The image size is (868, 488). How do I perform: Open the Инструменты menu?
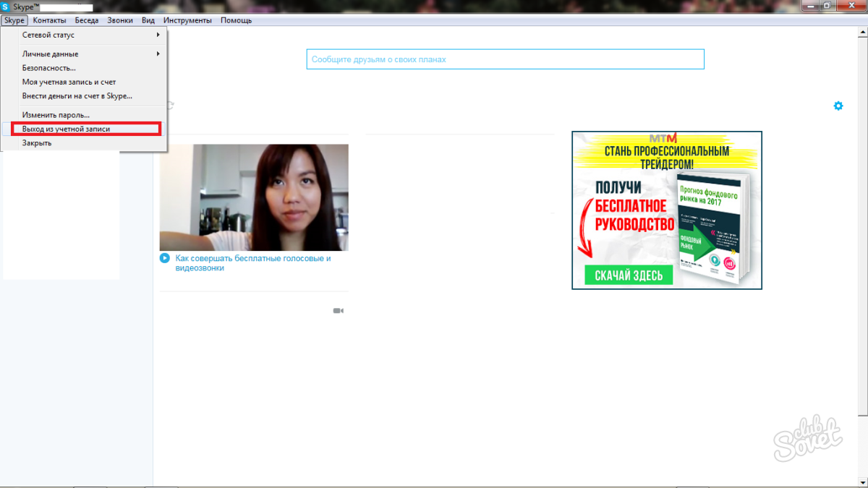(187, 20)
